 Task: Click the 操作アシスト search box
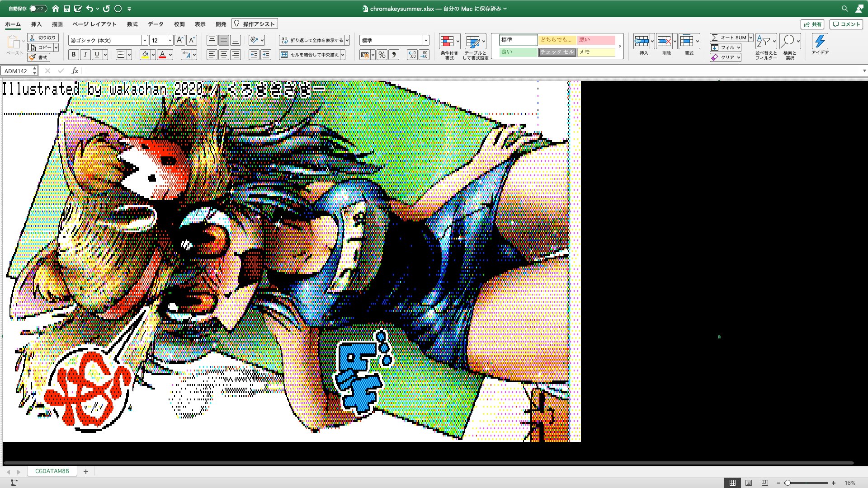(x=255, y=24)
